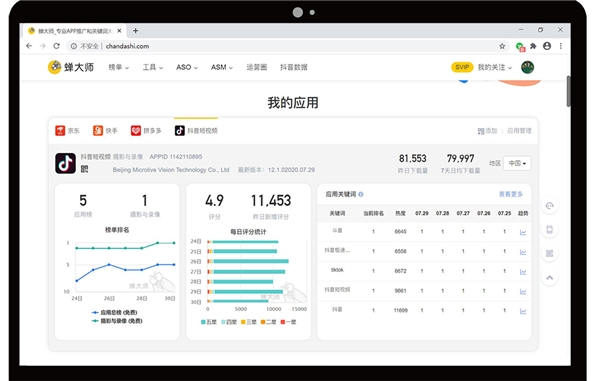Open trend chart for 6558 keyword row
This screenshot has height=381, width=600.
[523, 252]
